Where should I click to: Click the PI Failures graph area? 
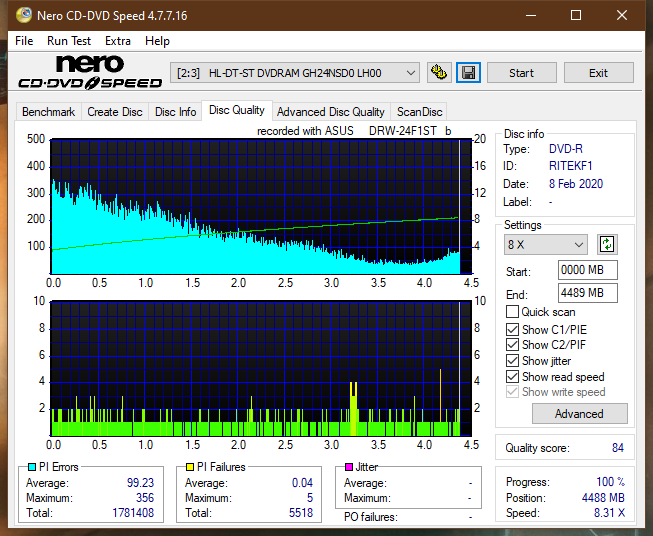point(261,368)
